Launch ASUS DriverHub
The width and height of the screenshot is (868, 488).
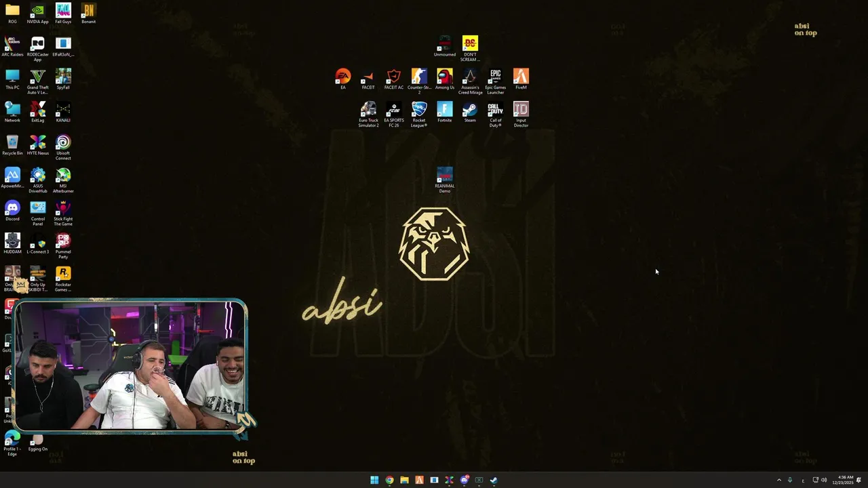(37, 180)
